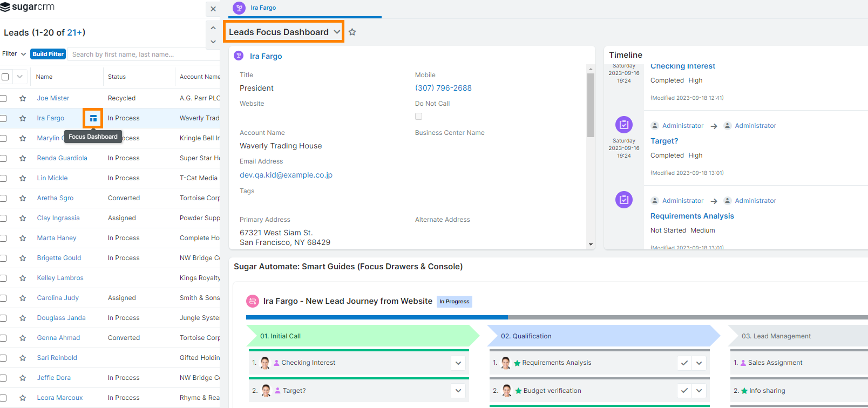The width and height of the screenshot is (868, 408).
Task: Open the Ira Fargo link in record panel
Action: point(266,56)
